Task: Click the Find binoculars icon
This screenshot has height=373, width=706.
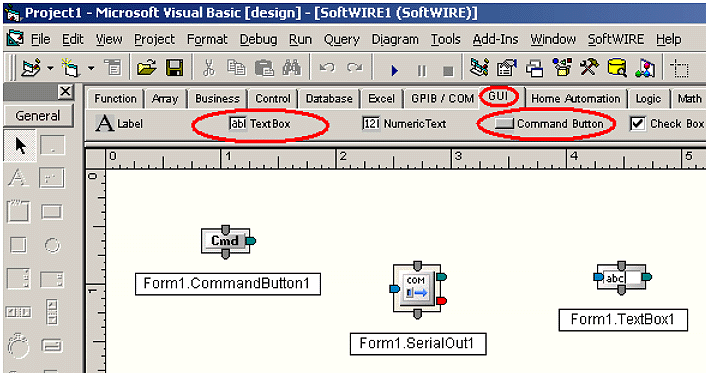Action: (291, 68)
